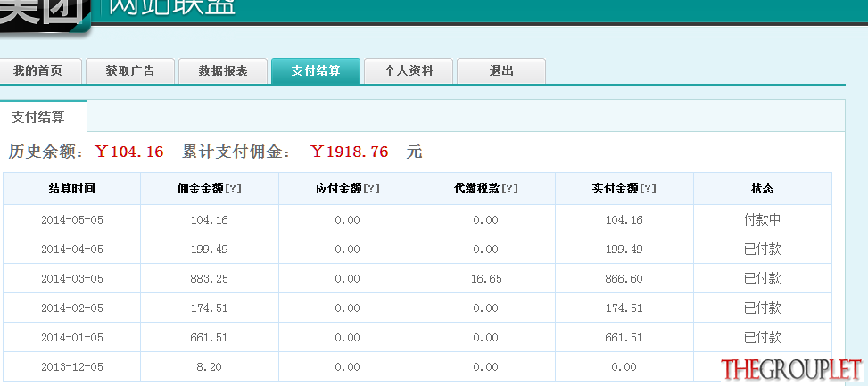
Task: Click the 结算时间 column header
Action: (72, 188)
